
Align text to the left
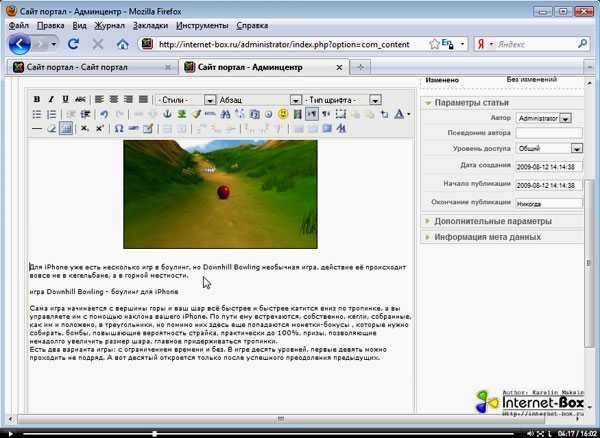99,99
